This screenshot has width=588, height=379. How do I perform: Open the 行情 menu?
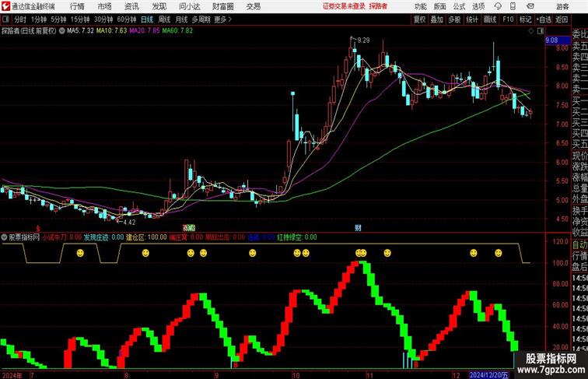pyautogui.click(x=77, y=6)
